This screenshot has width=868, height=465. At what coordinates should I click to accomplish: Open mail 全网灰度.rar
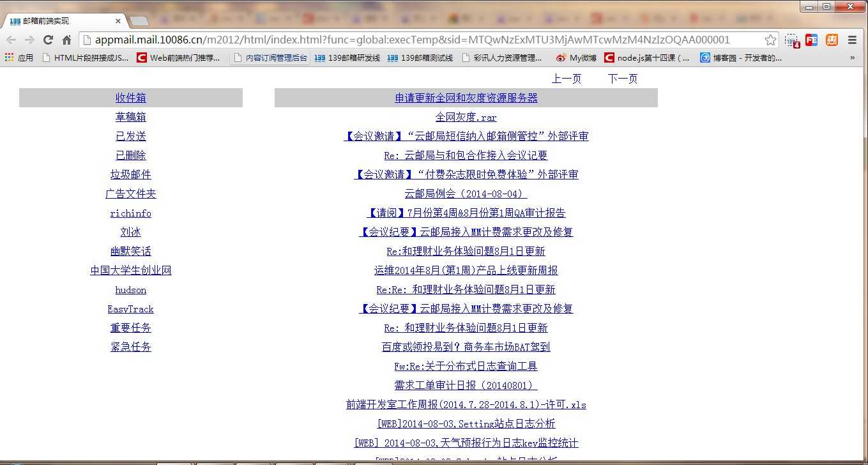466,117
